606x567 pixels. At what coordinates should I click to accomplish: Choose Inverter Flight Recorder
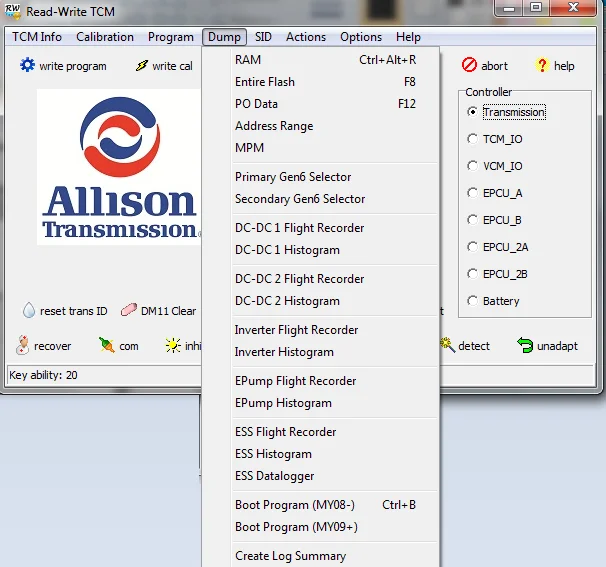(x=321, y=330)
